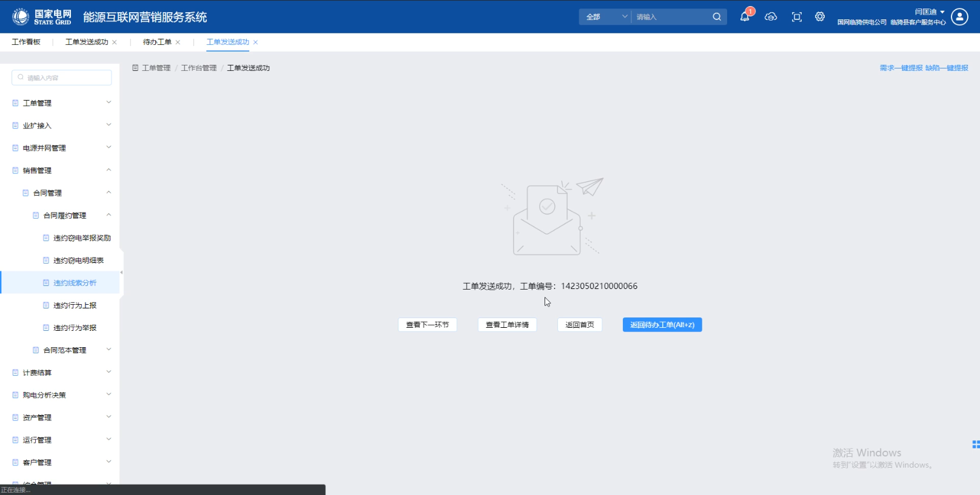This screenshot has height=495, width=980.
Task: Click the 查看下一环节 button
Action: click(x=427, y=325)
